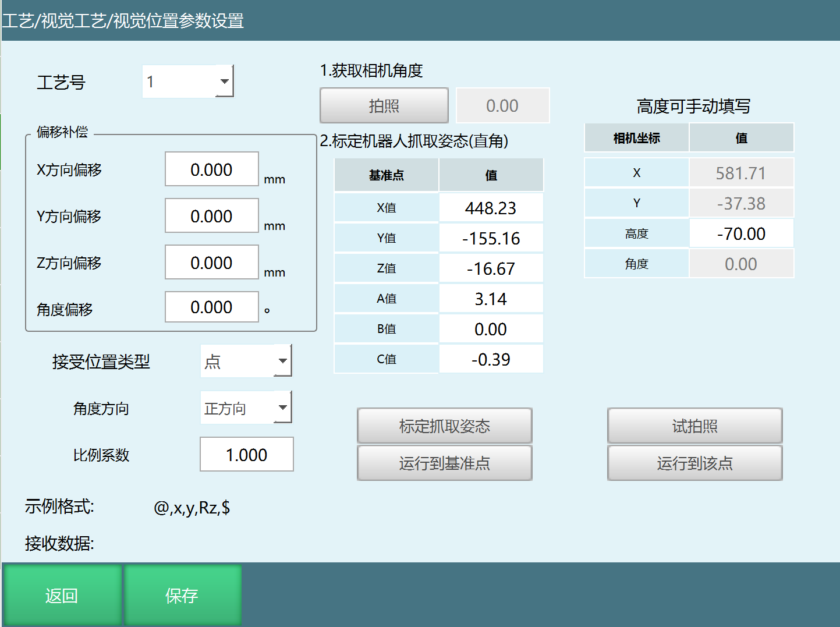Click the A值 cell showing 3.14
This screenshot has width=840, height=627.
click(491, 299)
